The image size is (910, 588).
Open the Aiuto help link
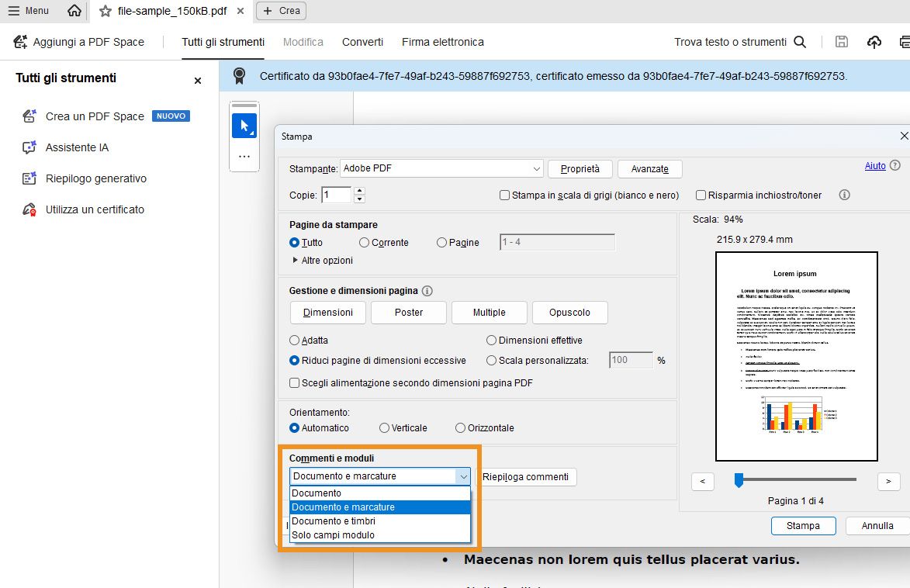(875, 166)
